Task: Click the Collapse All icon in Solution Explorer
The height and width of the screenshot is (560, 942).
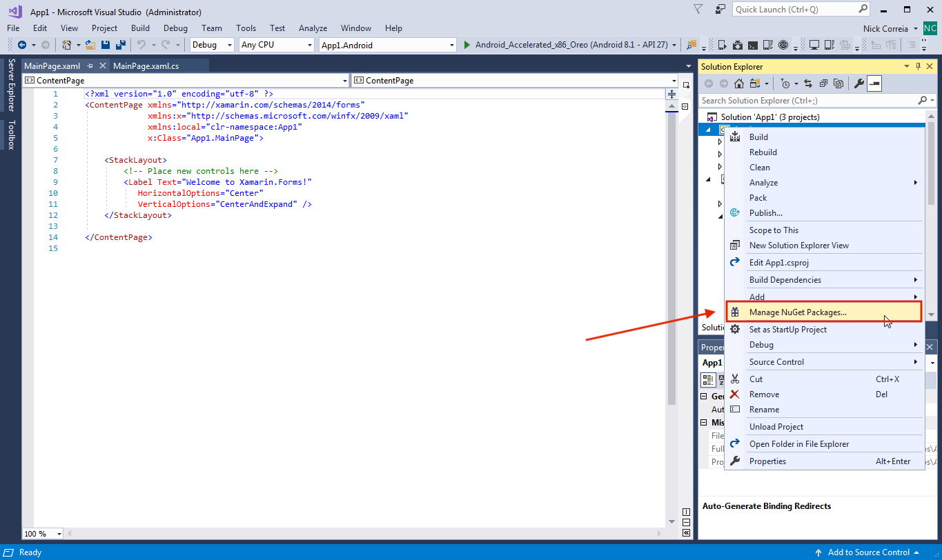Action: pyautogui.click(x=824, y=83)
